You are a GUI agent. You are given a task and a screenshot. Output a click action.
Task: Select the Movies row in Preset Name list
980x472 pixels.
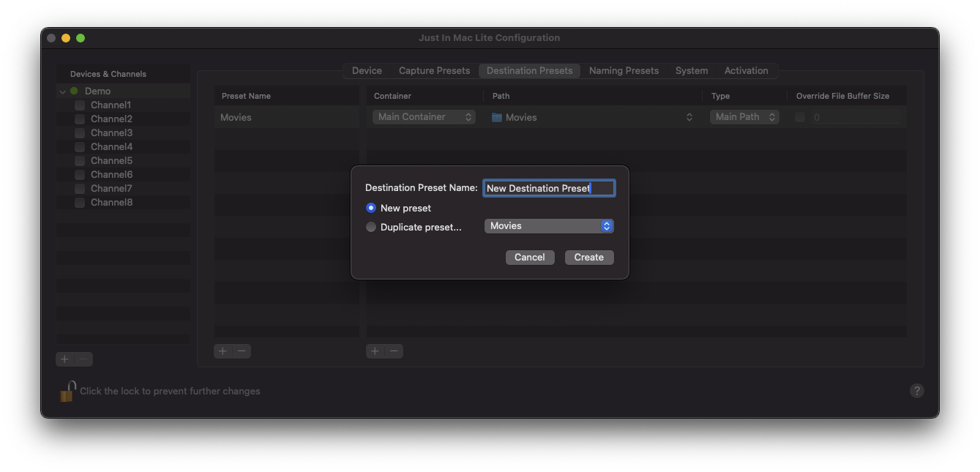point(286,117)
